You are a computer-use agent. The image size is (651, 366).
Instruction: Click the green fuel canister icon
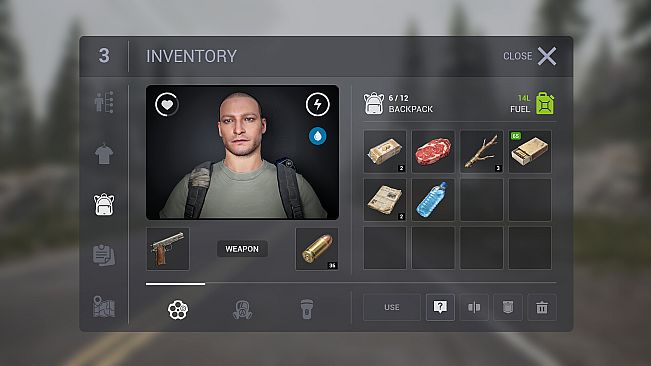[x=545, y=103]
